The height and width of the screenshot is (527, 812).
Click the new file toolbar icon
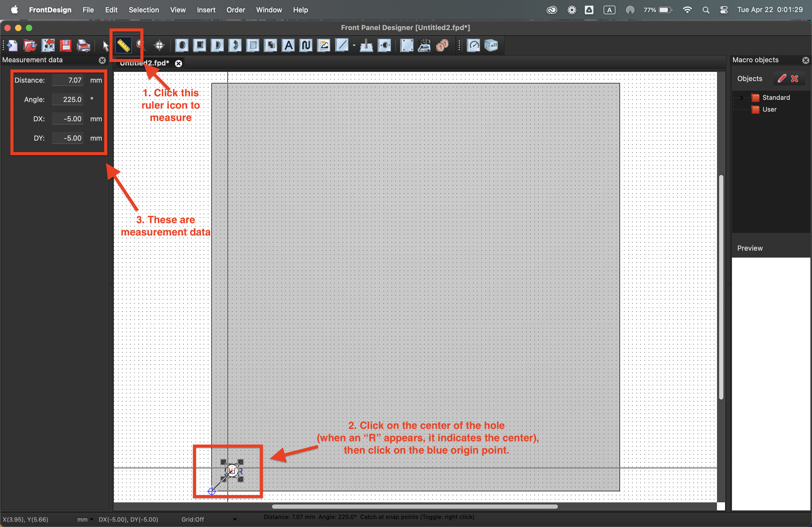click(x=13, y=45)
